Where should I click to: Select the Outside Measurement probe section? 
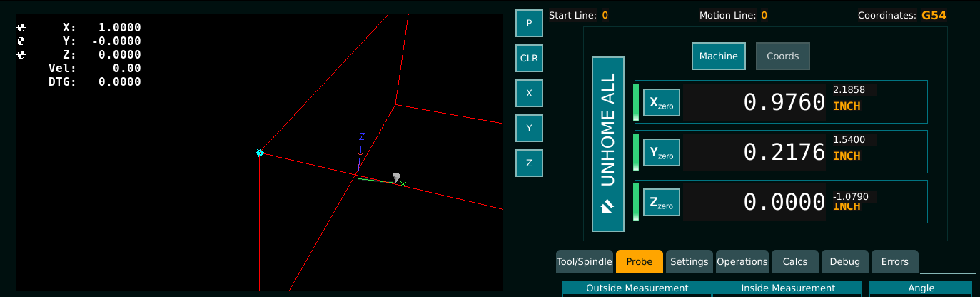click(637, 288)
